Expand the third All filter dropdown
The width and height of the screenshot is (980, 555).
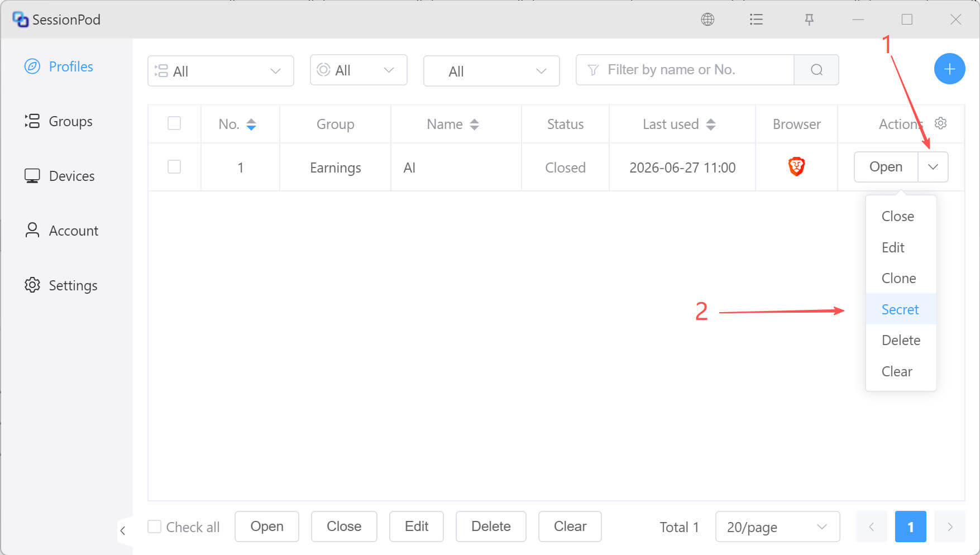coord(491,71)
